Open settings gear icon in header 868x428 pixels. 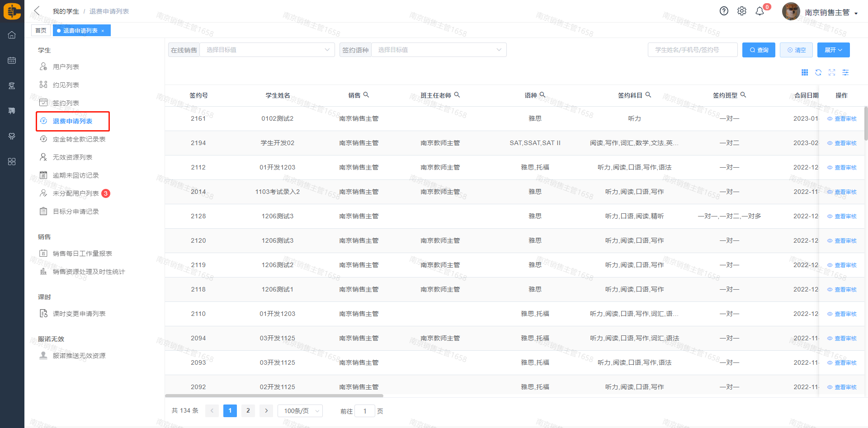[742, 11]
